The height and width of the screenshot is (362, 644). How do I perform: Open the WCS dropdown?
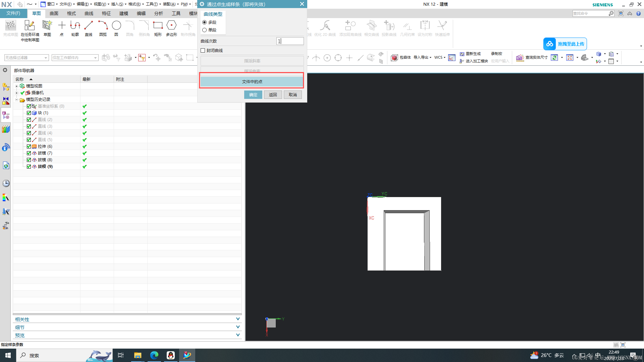(440, 58)
